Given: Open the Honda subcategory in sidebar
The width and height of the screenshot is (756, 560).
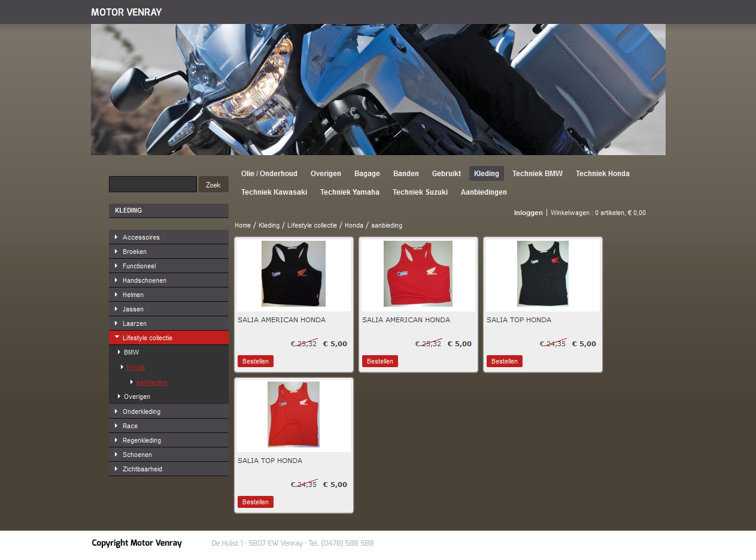Looking at the screenshot, I should (x=135, y=367).
